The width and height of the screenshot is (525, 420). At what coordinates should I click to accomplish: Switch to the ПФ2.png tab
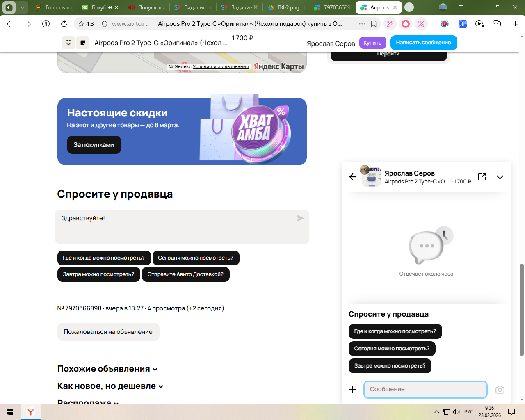(286, 7)
